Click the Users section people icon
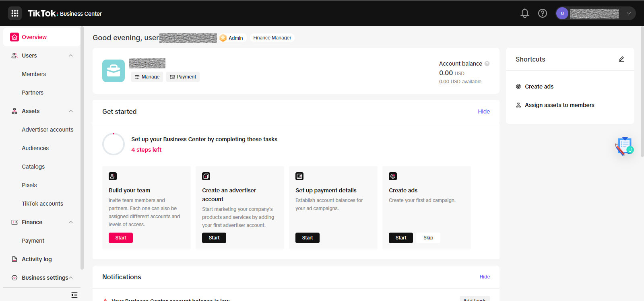The image size is (644, 301). coord(14,56)
